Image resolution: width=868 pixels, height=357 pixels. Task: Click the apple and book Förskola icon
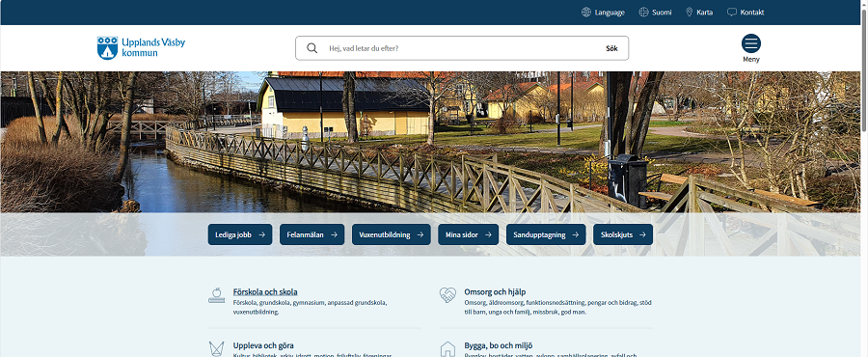216,295
